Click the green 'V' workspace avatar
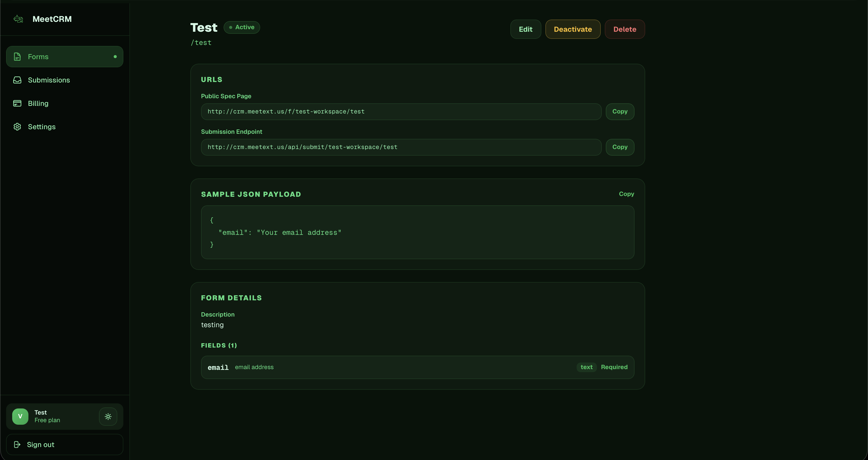The height and width of the screenshot is (460, 868). tap(20, 417)
